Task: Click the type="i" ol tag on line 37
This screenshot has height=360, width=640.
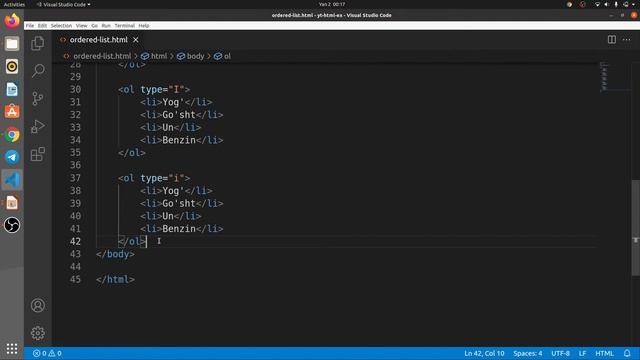Action: pyautogui.click(x=154, y=178)
